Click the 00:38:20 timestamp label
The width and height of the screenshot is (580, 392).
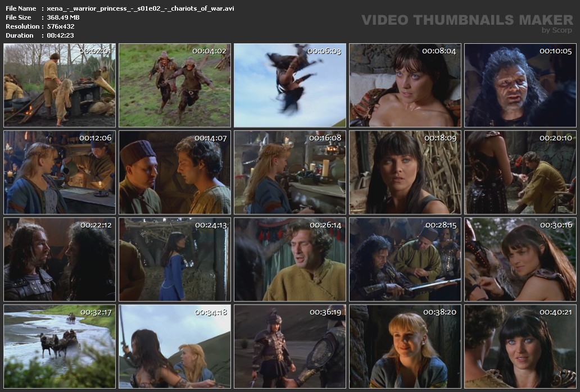[x=439, y=312]
